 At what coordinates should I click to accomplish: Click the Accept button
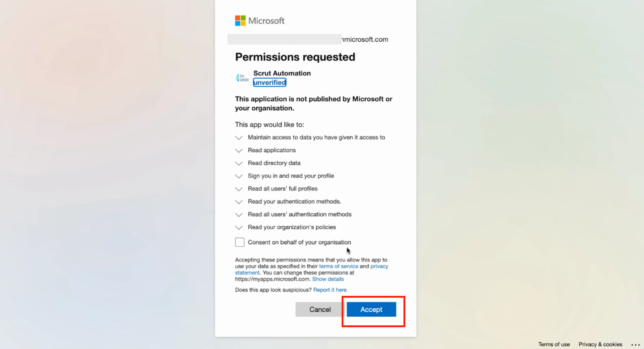click(x=371, y=309)
